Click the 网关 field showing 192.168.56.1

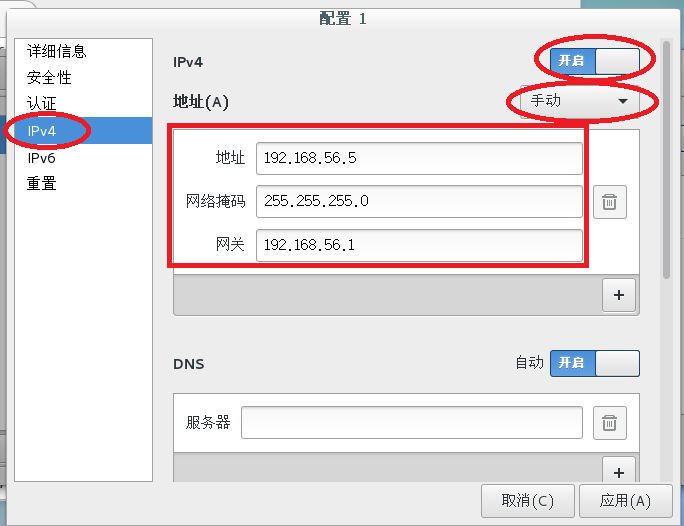pos(419,246)
